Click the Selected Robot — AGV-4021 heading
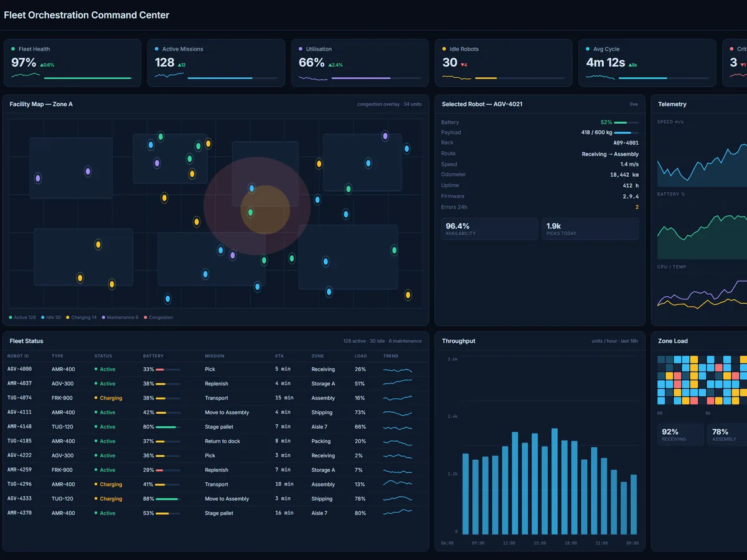The image size is (747, 560). click(x=482, y=104)
